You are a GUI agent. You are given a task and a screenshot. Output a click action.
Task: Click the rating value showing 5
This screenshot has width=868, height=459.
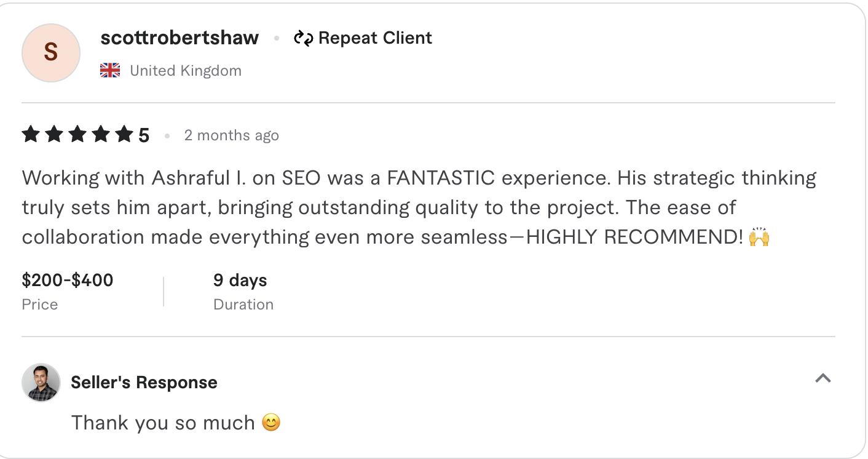(144, 134)
